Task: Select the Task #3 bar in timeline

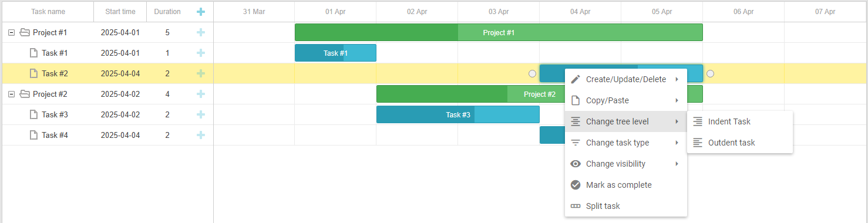Action: (x=458, y=114)
